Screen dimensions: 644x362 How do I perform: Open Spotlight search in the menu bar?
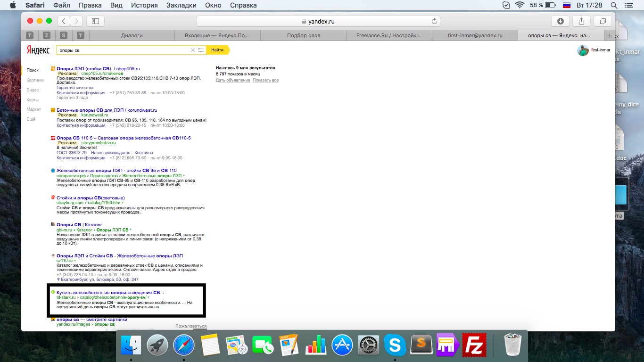point(614,5)
